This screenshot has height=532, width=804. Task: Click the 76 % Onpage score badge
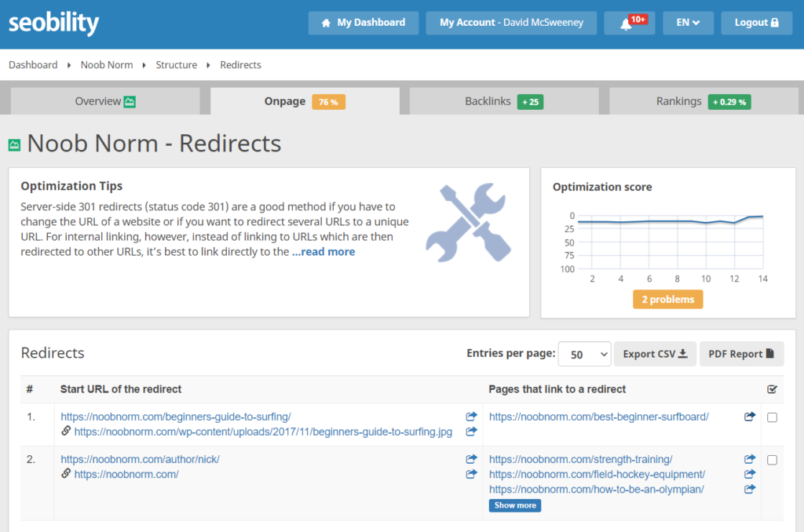click(328, 102)
